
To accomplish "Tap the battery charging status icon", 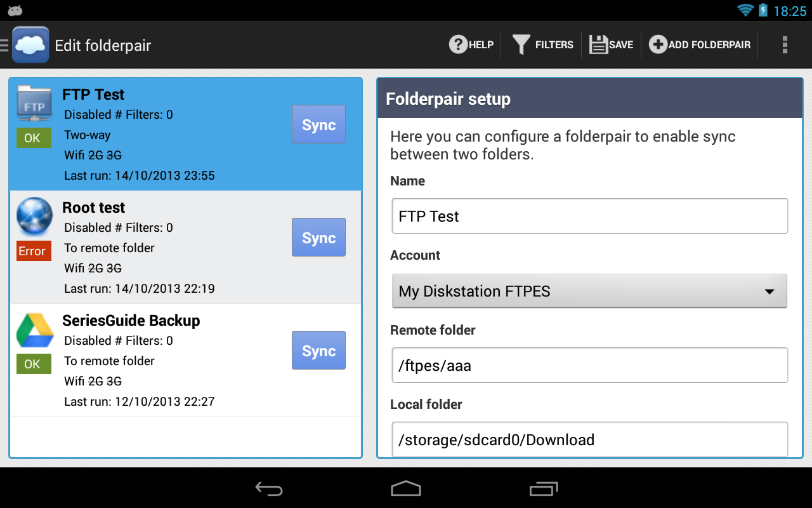I will pyautogui.click(x=763, y=10).
